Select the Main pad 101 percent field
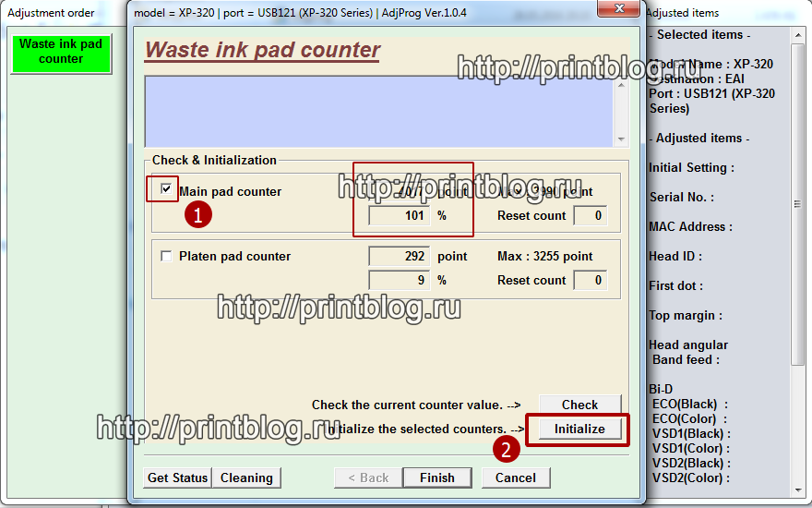 pos(399,215)
